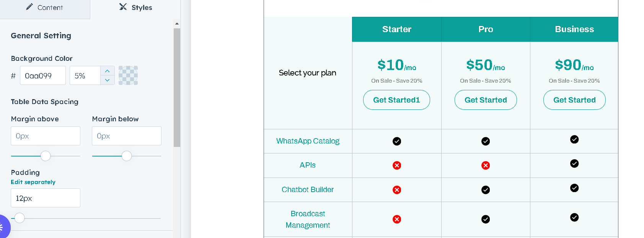Click the hex color code input field
The height and width of the screenshot is (238, 644).
tap(42, 76)
